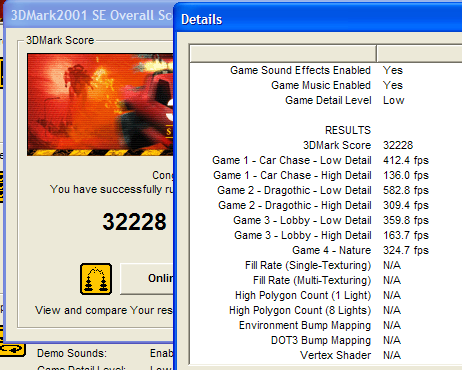Click the 359.8 fps value
Screen dimensions: 462x370
pos(406,220)
